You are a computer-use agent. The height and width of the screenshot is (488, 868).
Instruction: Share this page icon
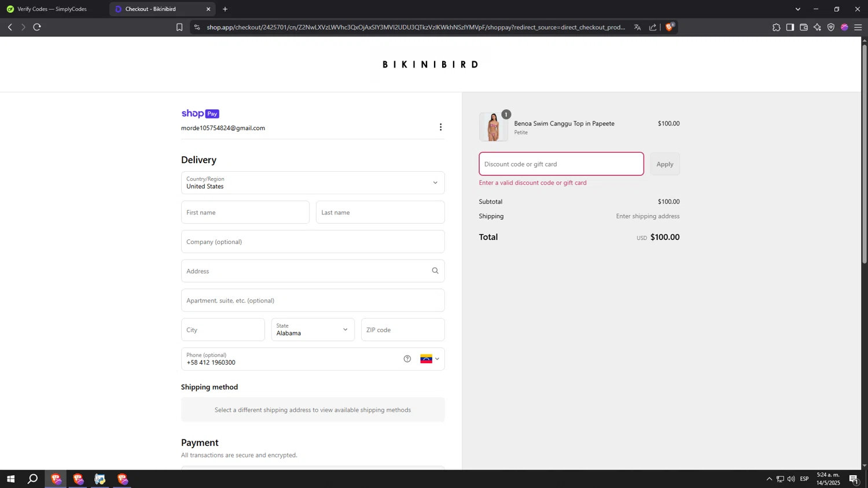coord(653,27)
